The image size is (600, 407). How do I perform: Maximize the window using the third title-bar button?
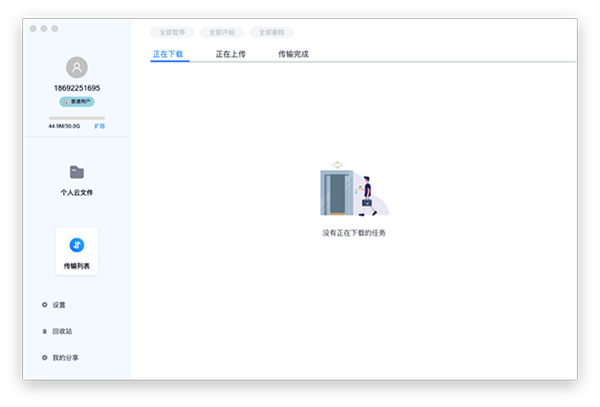pos(55,28)
